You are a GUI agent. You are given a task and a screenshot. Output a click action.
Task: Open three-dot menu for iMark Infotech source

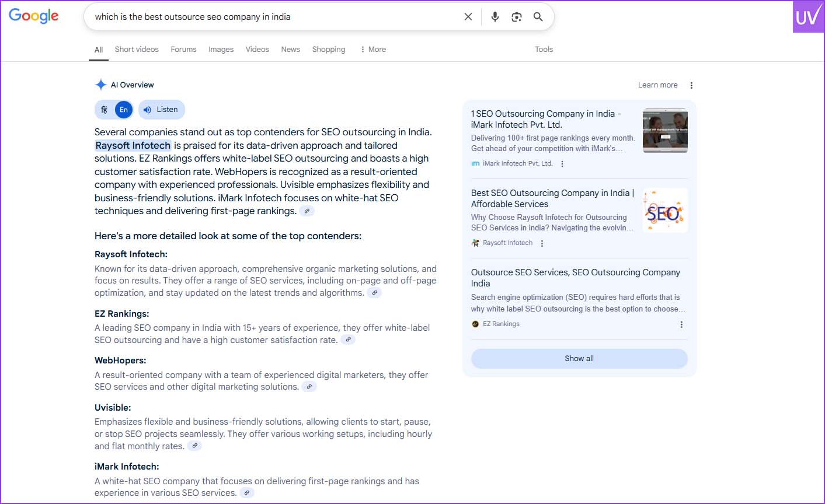(x=562, y=164)
